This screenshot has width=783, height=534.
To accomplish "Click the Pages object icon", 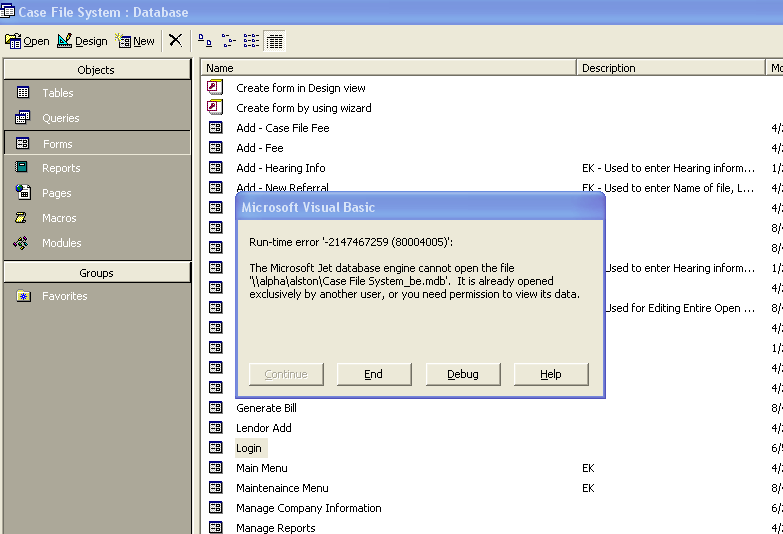I will coord(23,192).
